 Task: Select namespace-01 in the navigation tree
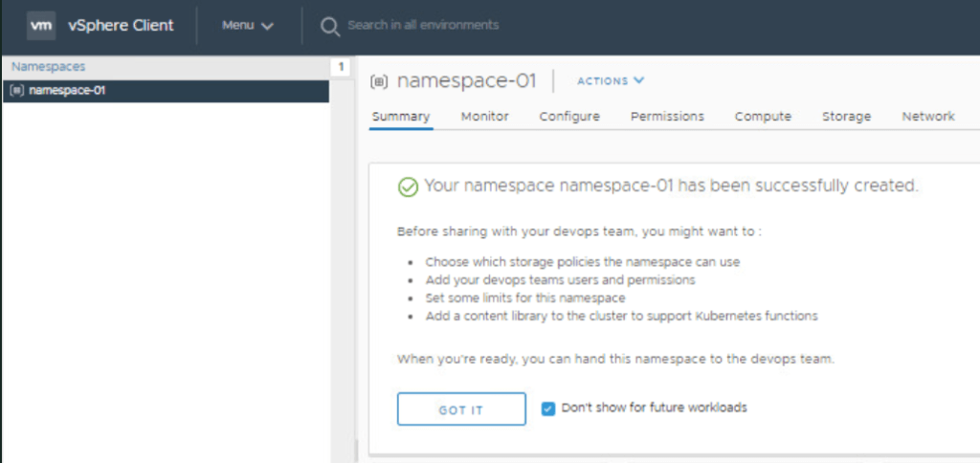click(67, 91)
